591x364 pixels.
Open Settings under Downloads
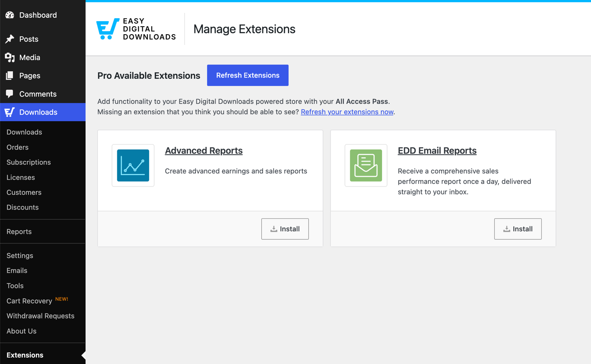20,256
